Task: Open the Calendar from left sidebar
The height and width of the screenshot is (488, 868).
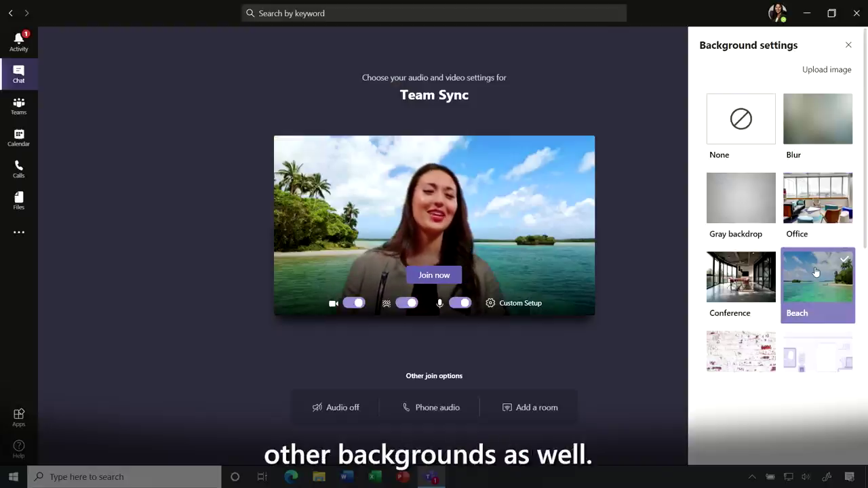Action: pyautogui.click(x=18, y=138)
